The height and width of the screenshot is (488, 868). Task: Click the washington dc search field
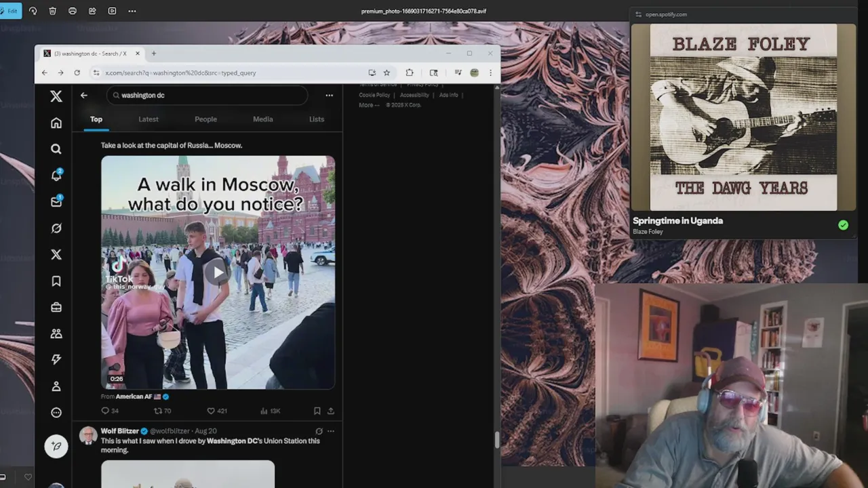(207, 96)
